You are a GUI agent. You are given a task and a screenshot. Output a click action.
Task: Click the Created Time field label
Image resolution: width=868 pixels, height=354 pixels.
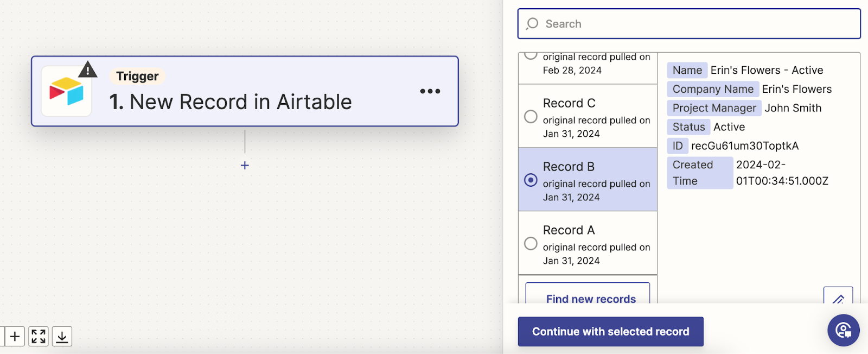(x=700, y=173)
